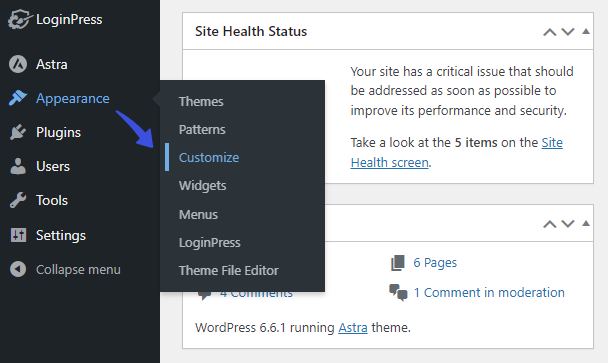608x363 pixels.
Task: Click the Astra sidebar icon
Action: pos(18,64)
